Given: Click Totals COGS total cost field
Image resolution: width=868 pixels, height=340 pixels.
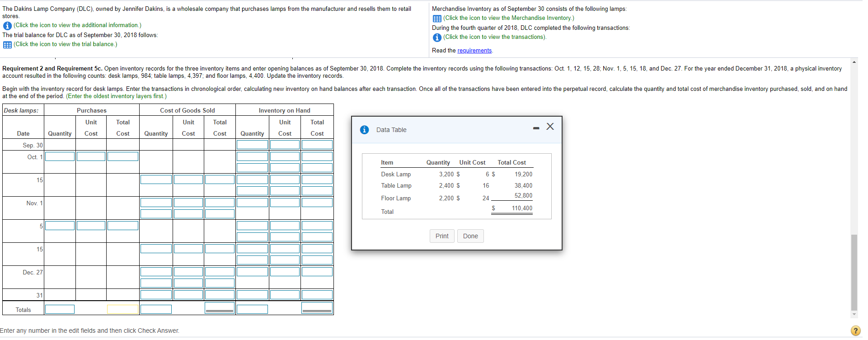Looking at the screenshot, I should (220, 307).
